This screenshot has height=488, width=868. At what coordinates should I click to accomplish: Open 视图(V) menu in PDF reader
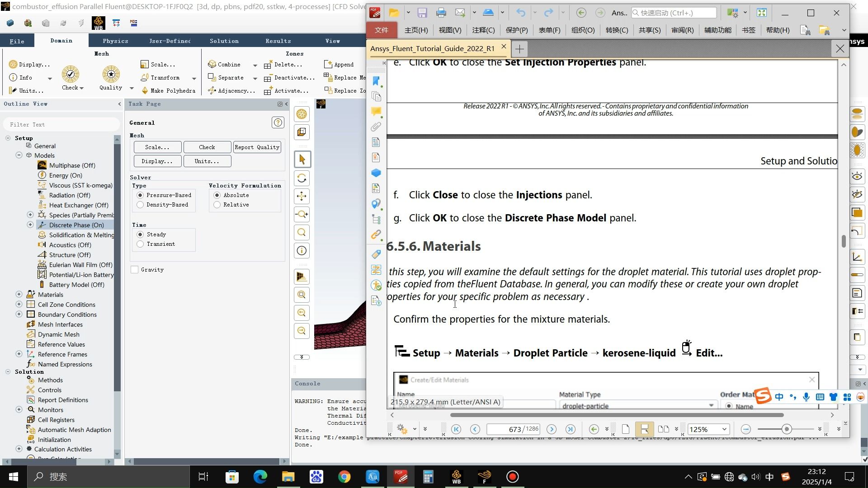point(450,30)
